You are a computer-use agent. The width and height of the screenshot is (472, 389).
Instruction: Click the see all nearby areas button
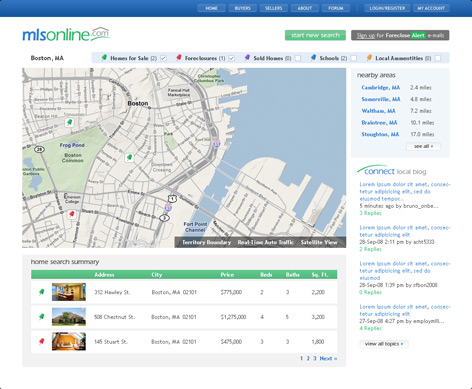(423, 146)
